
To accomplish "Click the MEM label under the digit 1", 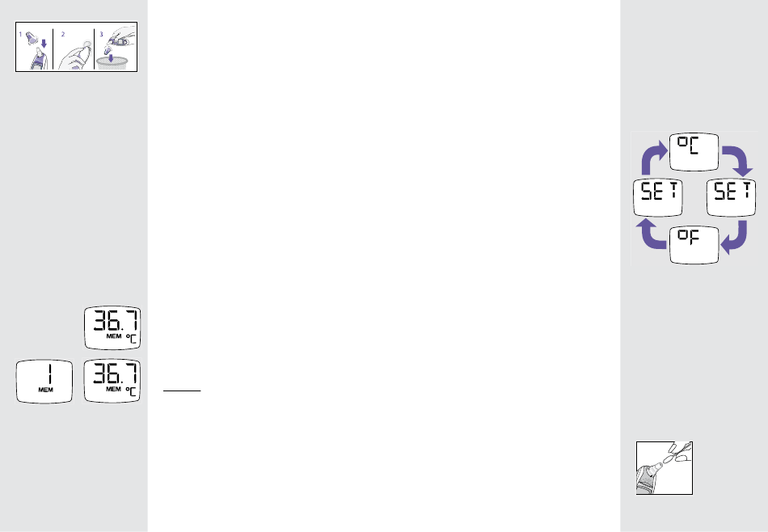I will pyautogui.click(x=45, y=390).
